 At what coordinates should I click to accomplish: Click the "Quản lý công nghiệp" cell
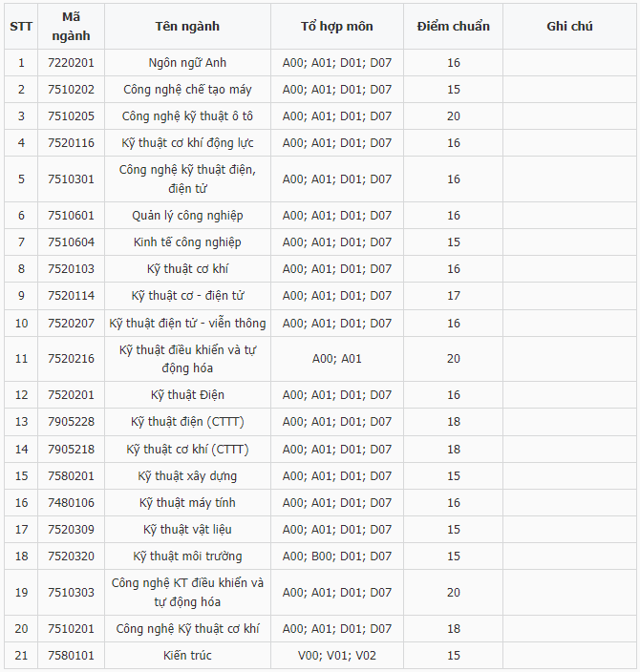coord(187,215)
